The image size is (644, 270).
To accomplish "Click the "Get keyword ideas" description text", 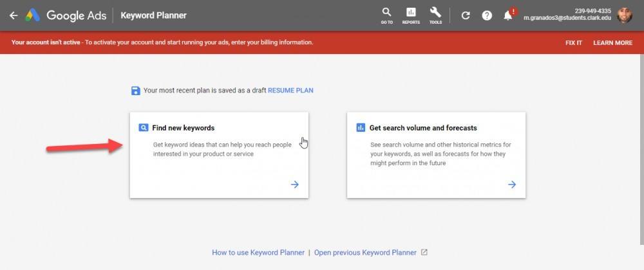I will pos(222,149).
